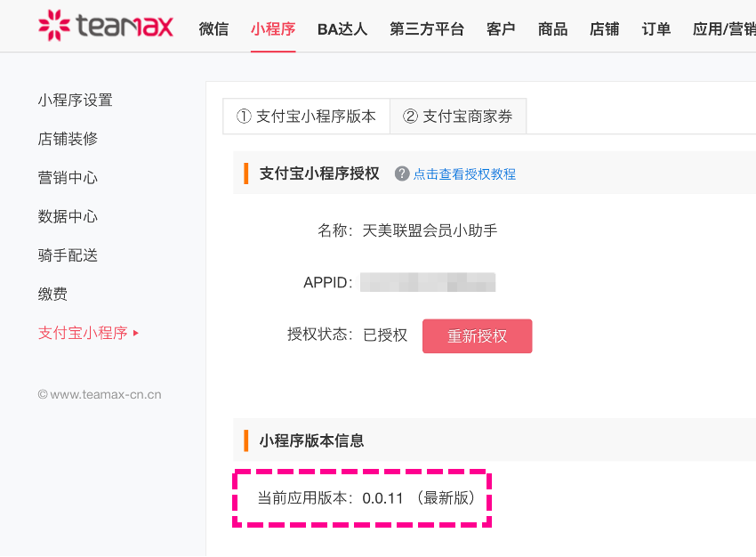
Task: Select 店铺装修 in the sidebar
Action: tap(68, 139)
